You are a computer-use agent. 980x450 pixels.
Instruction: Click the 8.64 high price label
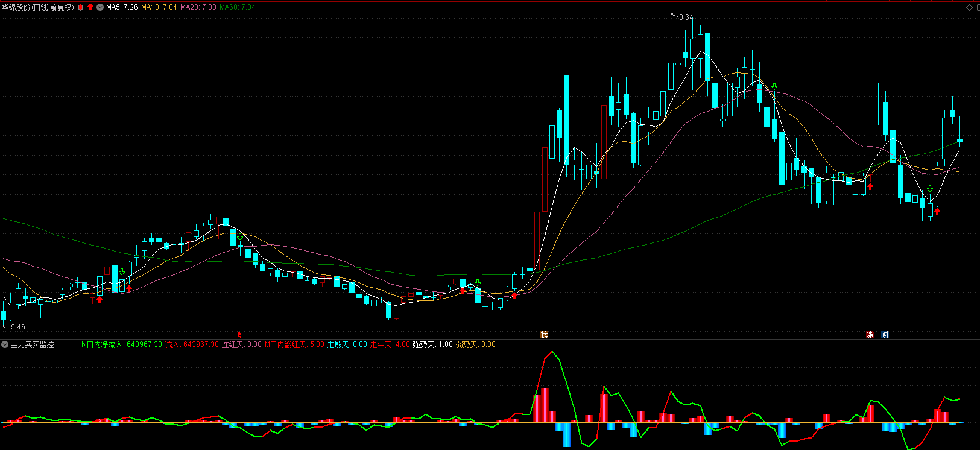point(686,17)
